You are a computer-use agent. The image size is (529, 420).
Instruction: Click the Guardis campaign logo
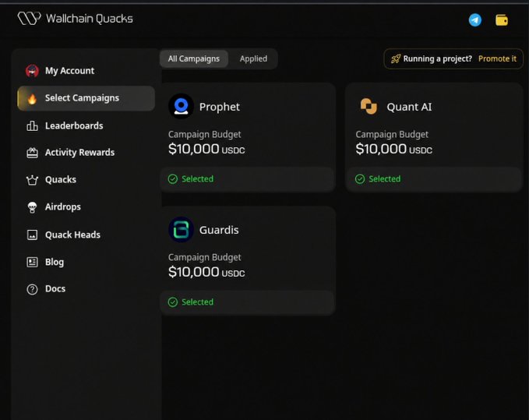182,229
